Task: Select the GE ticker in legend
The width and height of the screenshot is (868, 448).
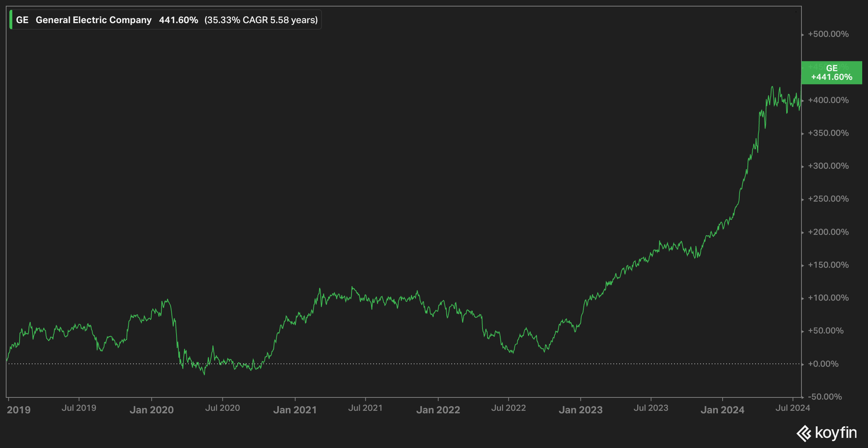Action: (22, 20)
